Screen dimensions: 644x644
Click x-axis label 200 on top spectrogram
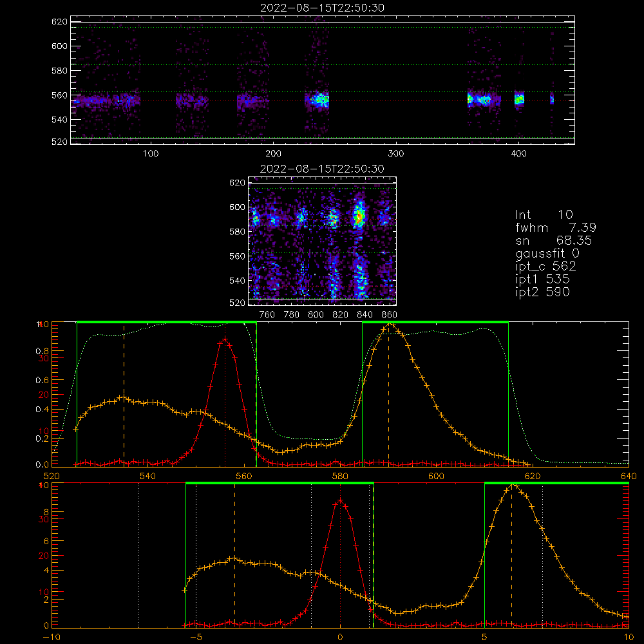pos(273,154)
